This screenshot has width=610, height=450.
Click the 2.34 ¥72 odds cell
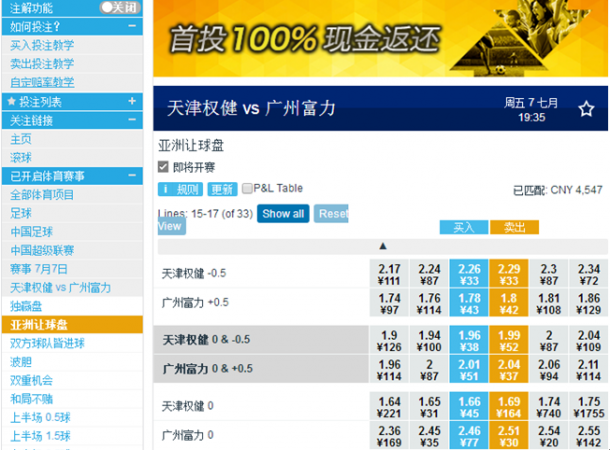point(588,274)
